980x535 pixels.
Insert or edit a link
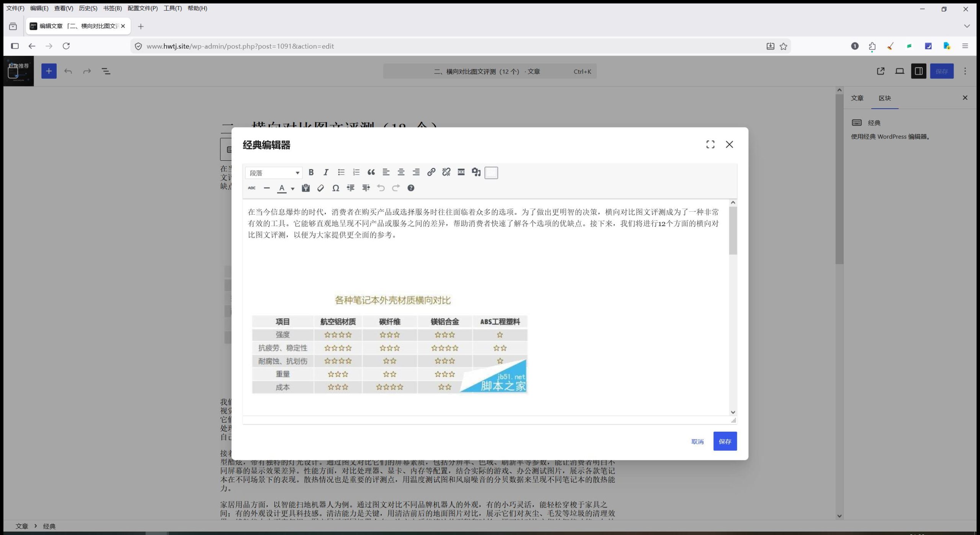431,172
